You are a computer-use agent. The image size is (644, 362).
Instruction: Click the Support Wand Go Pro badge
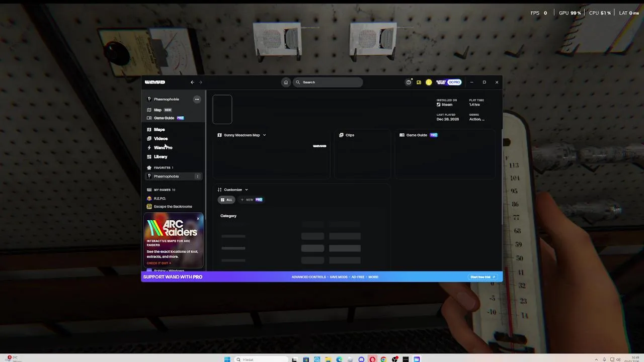pyautogui.click(x=448, y=82)
